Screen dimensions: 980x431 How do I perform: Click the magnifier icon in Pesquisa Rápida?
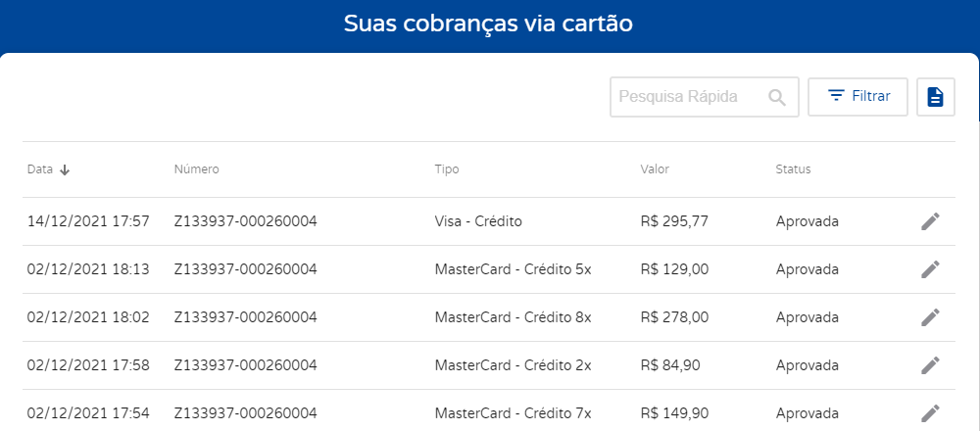777,97
